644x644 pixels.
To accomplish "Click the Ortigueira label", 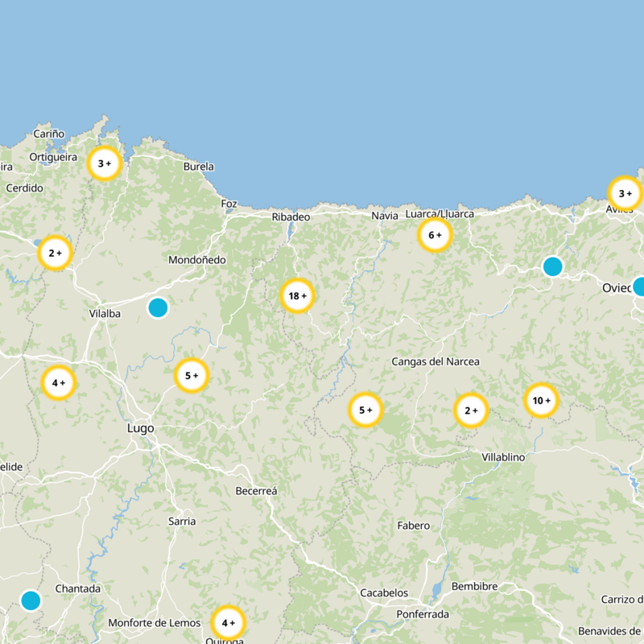I will [x=53, y=157].
